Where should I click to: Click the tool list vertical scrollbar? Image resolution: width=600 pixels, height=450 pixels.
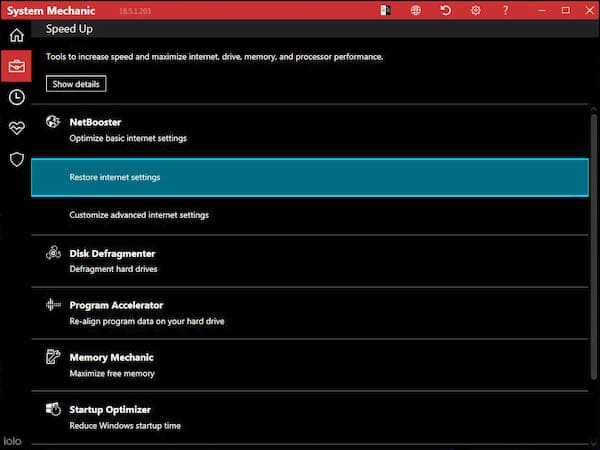click(594, 247)
